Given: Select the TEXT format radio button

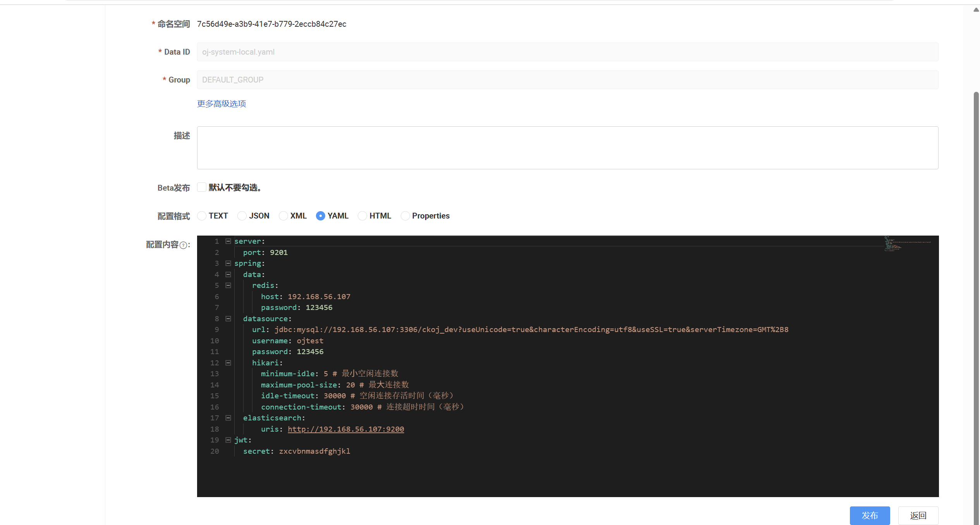Looking at the screenshot, I should tap(202, 216).
